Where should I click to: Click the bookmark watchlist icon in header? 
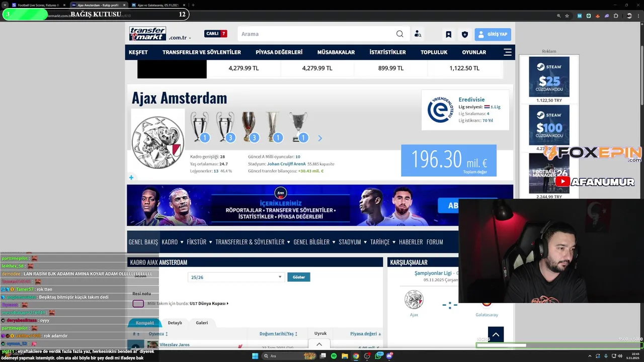(448, 34)
